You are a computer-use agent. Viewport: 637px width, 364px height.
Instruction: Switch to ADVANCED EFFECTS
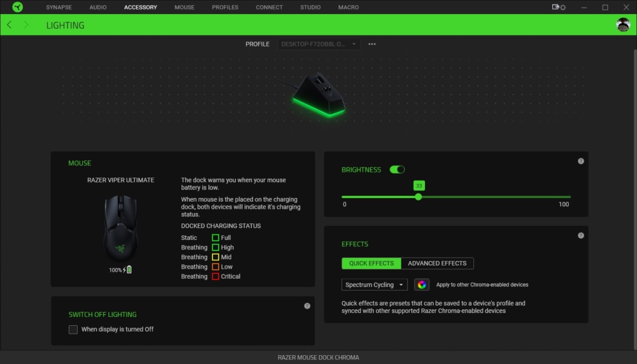(x=437, y=263)
